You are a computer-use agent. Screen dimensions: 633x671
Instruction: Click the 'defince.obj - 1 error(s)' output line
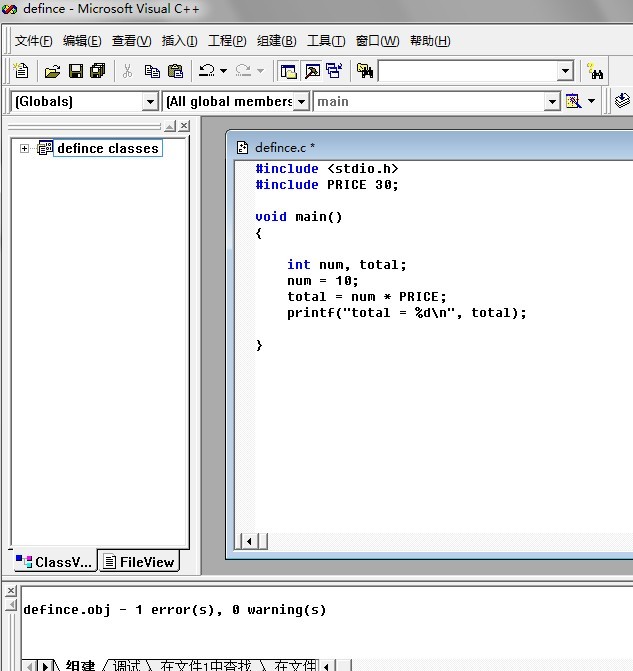[x=175, y=610]
